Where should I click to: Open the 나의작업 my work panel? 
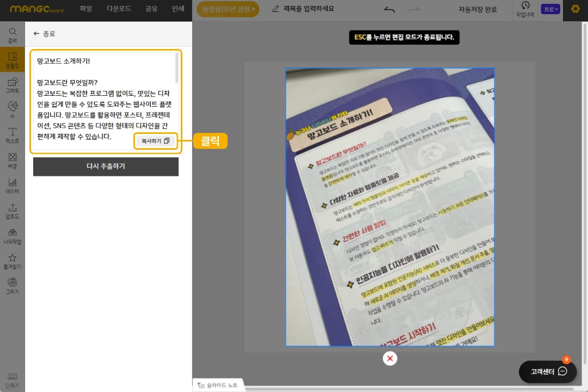(13, 236)
